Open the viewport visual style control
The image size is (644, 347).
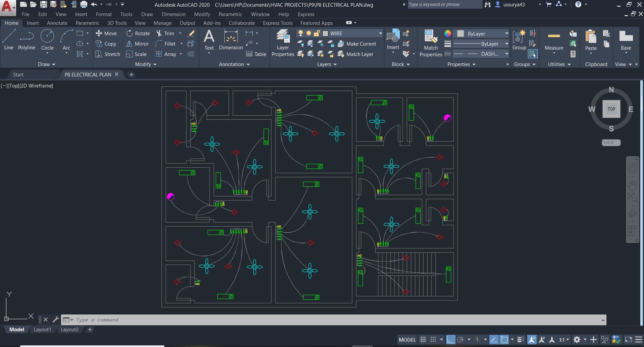coord(36,86)
